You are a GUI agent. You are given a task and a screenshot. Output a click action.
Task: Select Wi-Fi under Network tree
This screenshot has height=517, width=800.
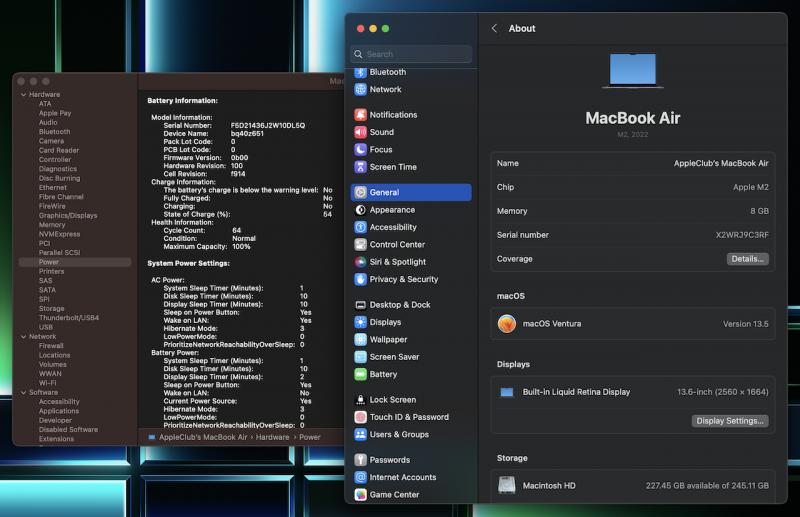pos(47,383)
